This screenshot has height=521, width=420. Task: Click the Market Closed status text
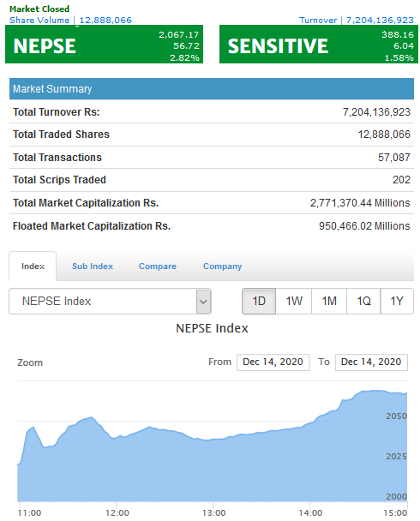pos(39,9)
